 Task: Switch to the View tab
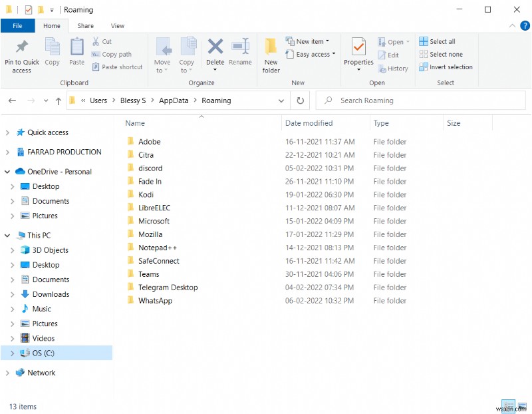(x=118, y=26)
